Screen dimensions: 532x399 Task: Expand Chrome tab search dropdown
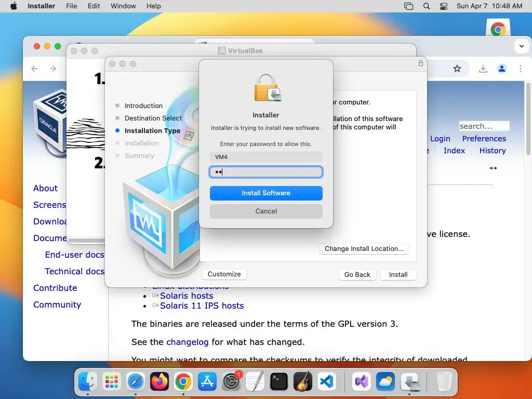click(x=522, y=46)
